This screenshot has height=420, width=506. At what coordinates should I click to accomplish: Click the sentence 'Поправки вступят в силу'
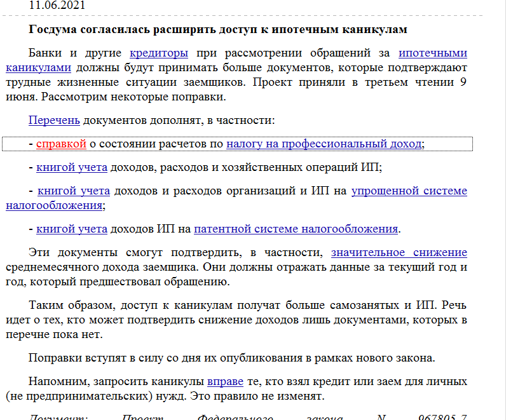point(231,358)
